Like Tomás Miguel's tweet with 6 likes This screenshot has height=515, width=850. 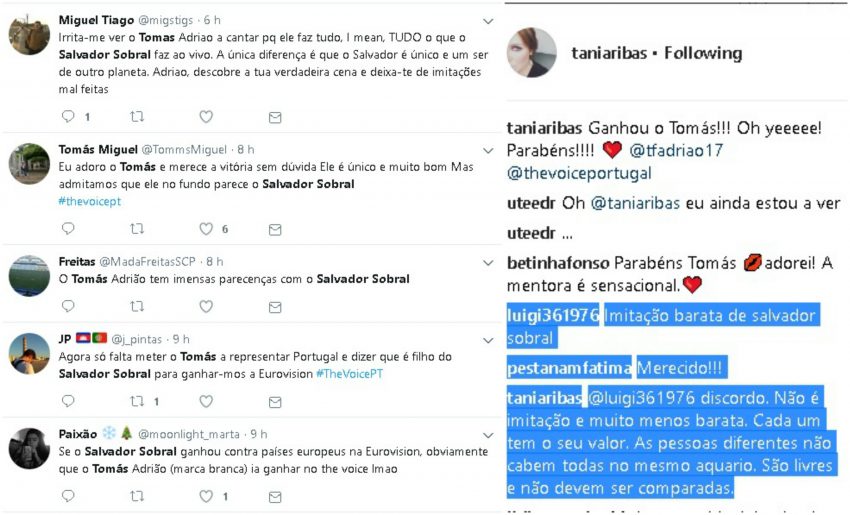coord(206,229)
